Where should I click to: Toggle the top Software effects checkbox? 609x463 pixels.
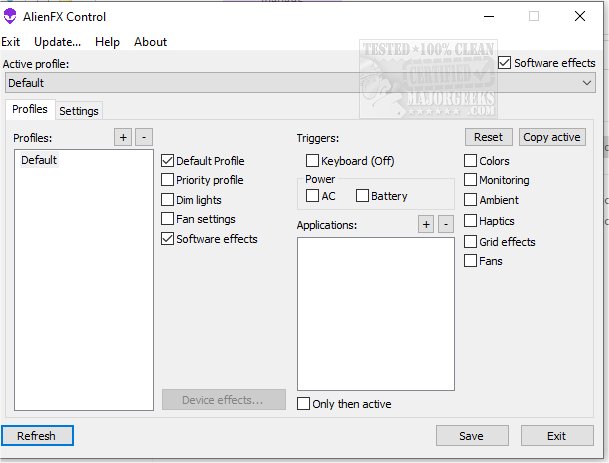click(505, 63)
